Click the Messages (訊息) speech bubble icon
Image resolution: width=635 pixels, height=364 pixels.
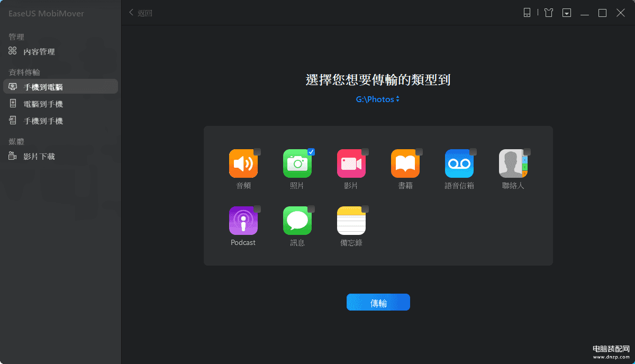coord(297,221)
